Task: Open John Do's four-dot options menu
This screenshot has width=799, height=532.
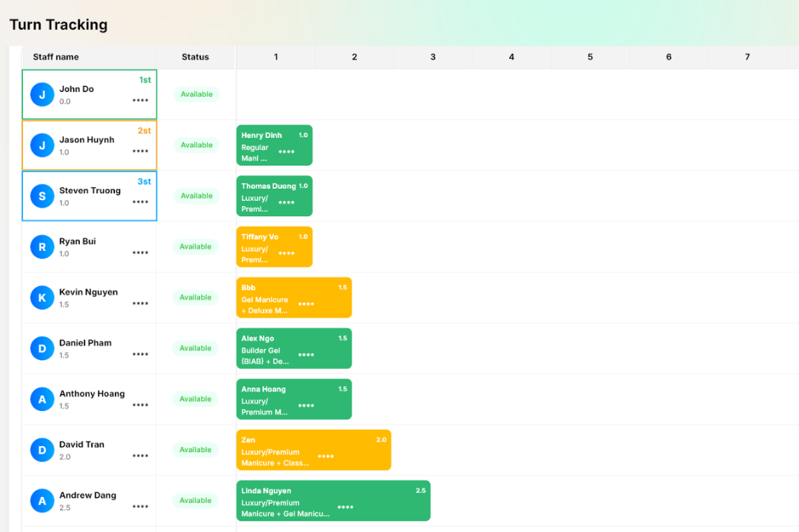Action: click(140, 100)
